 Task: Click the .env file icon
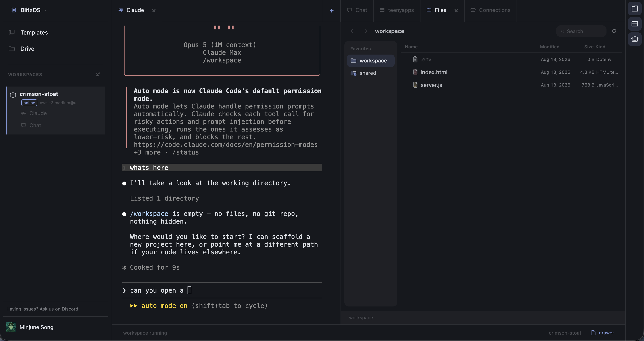click(x=415, y=59)
